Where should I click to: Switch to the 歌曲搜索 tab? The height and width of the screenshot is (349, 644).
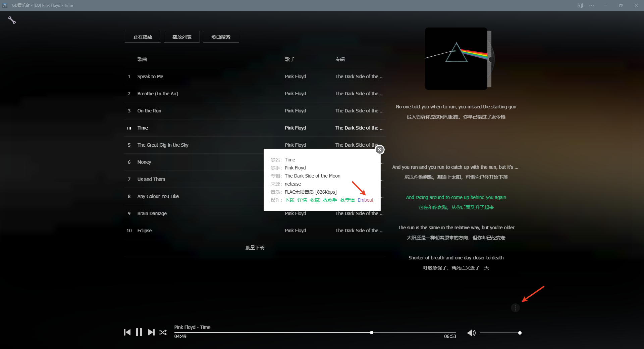[221, 37]
